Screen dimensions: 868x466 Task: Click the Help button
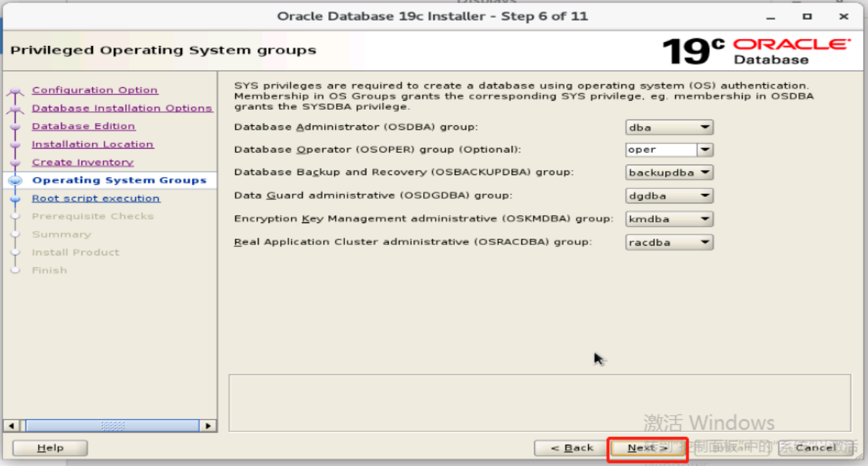50,448
